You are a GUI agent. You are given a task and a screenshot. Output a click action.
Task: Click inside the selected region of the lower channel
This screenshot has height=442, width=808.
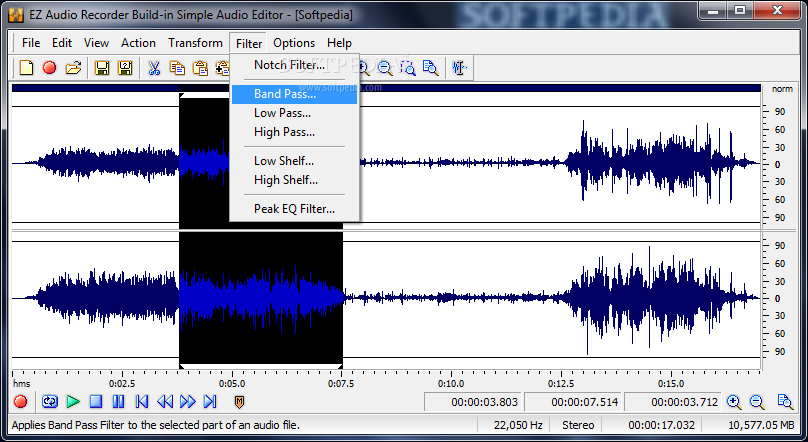point(261,298)
